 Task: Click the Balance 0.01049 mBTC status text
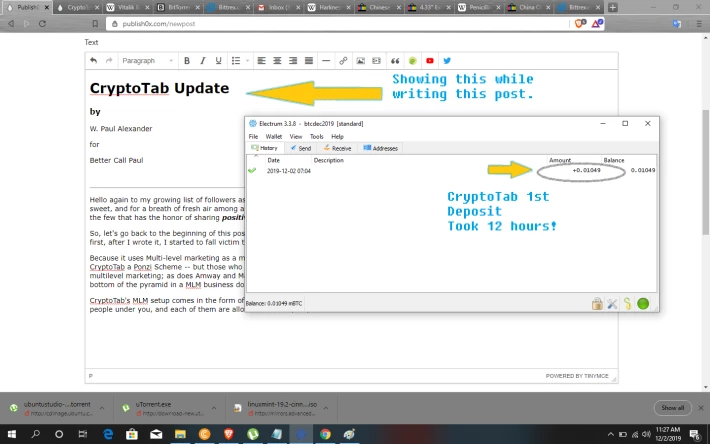pos(274,304)
